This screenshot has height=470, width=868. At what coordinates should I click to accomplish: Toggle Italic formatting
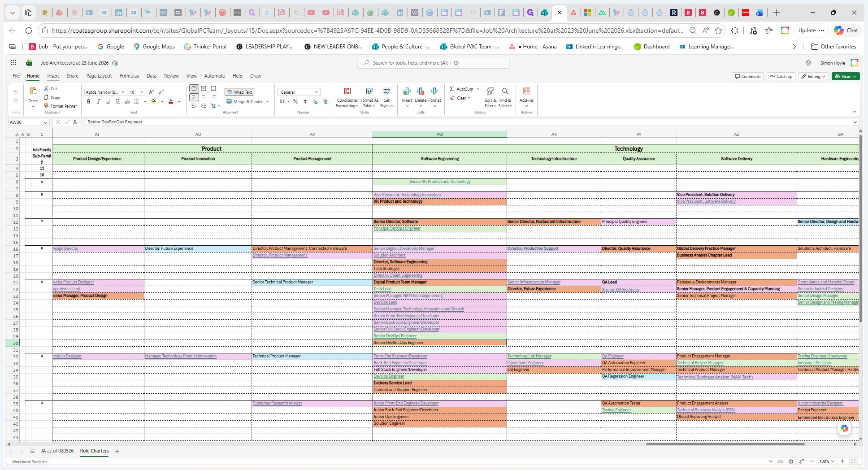point(98,101)
